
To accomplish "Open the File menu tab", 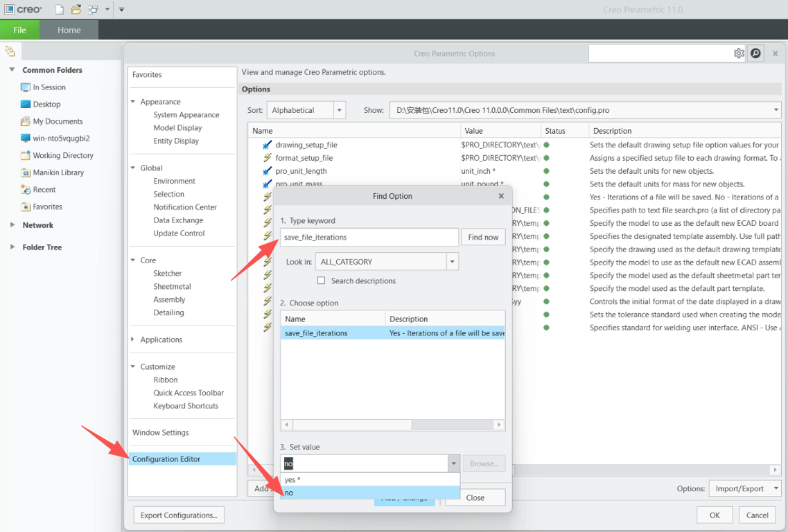I will [x=19, y=30].
